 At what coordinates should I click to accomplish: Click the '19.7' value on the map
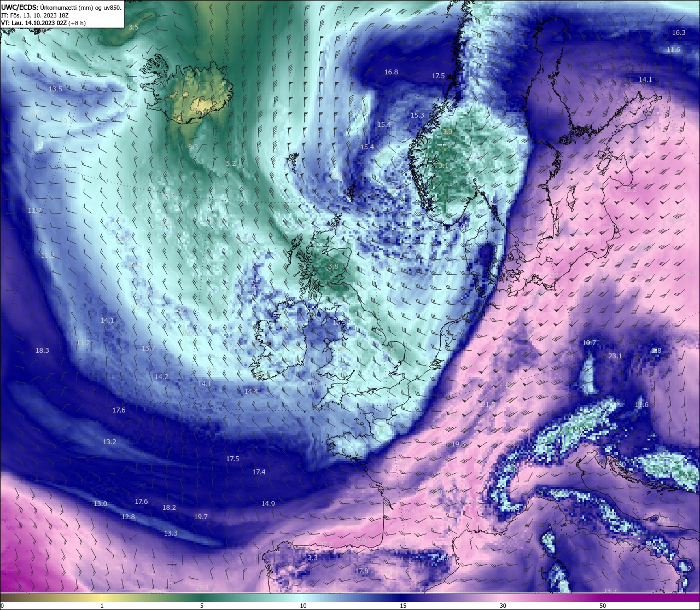[x=201, y=517]
